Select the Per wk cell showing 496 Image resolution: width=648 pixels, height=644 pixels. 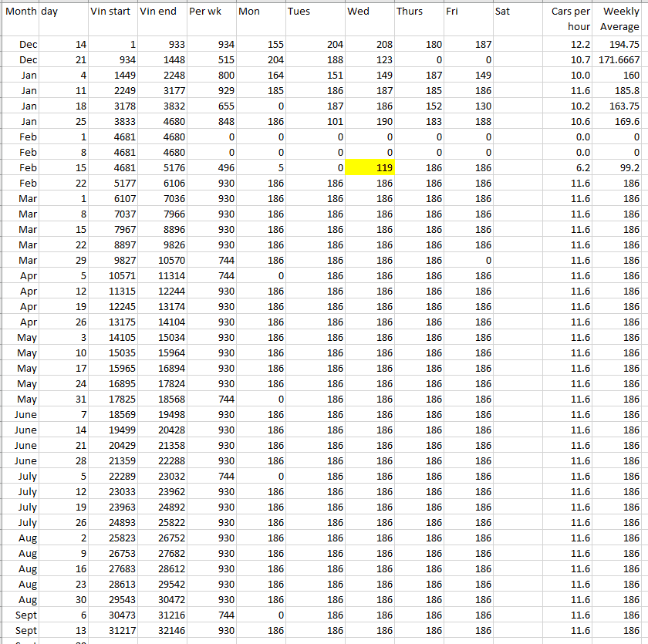(x=211, y=167)
